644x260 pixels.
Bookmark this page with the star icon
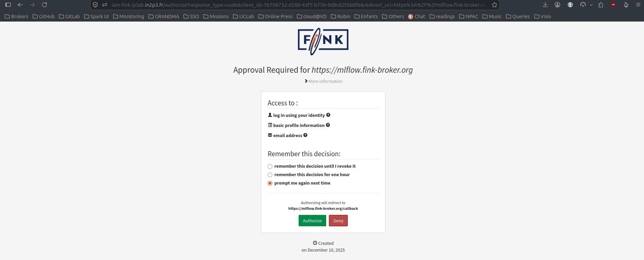[x=494, y=5]
